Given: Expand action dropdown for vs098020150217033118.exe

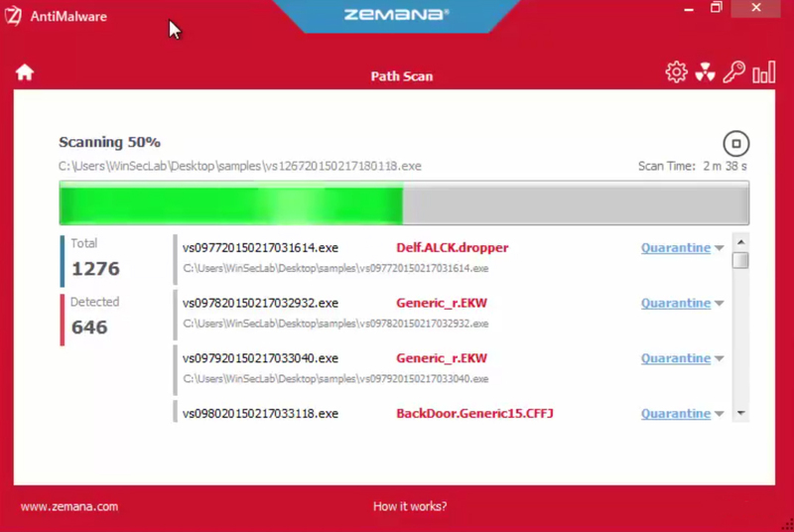Looking at the screenshot, I should click(719, 414).
